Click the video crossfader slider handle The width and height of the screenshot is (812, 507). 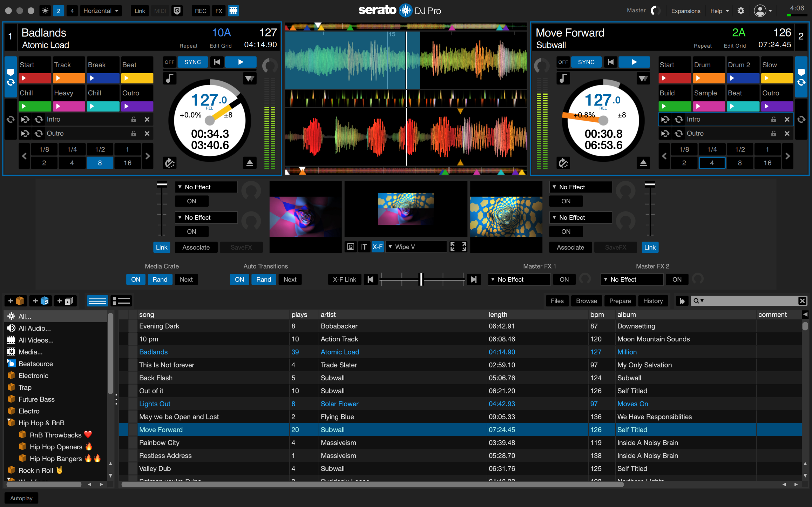421,279
